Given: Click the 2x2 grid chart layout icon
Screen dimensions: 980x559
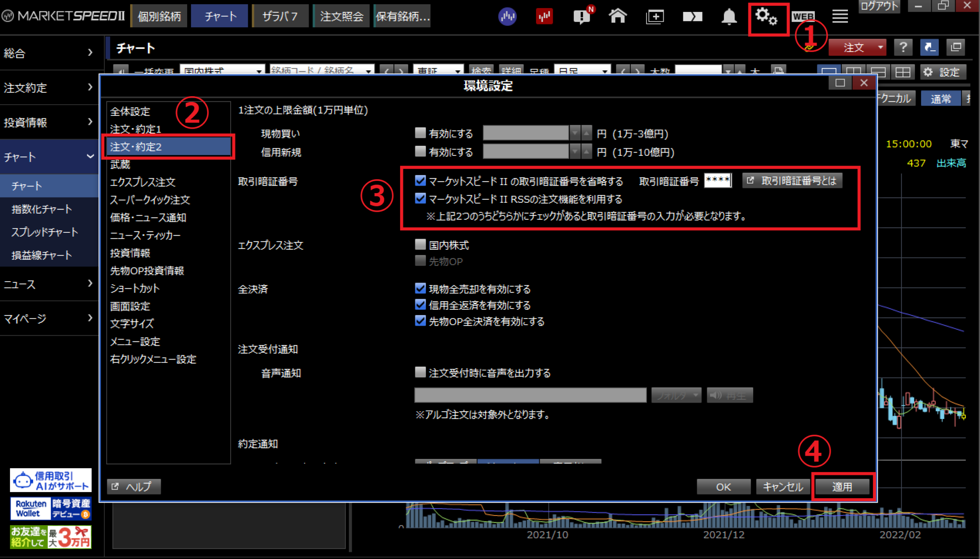Looking at the screenshot, I should [903, 72].
